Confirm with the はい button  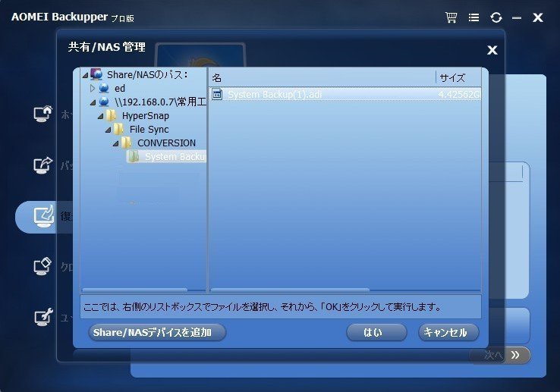376,332
